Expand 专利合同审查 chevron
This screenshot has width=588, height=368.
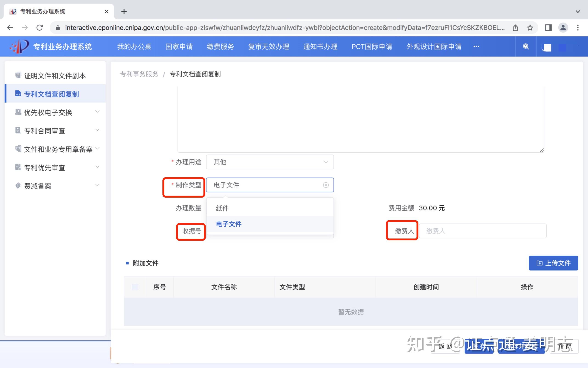(97, 130)
